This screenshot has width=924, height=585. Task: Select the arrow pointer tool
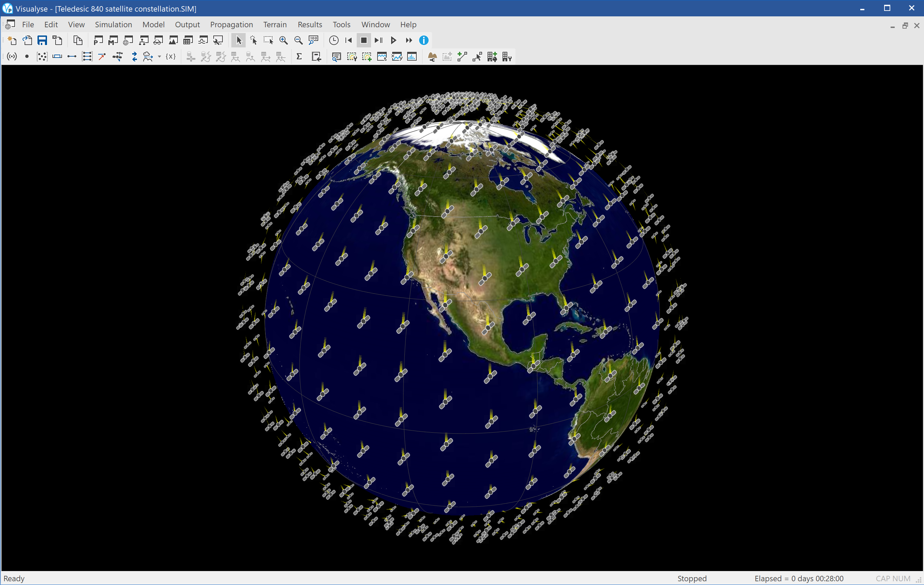tap(239, 40)
